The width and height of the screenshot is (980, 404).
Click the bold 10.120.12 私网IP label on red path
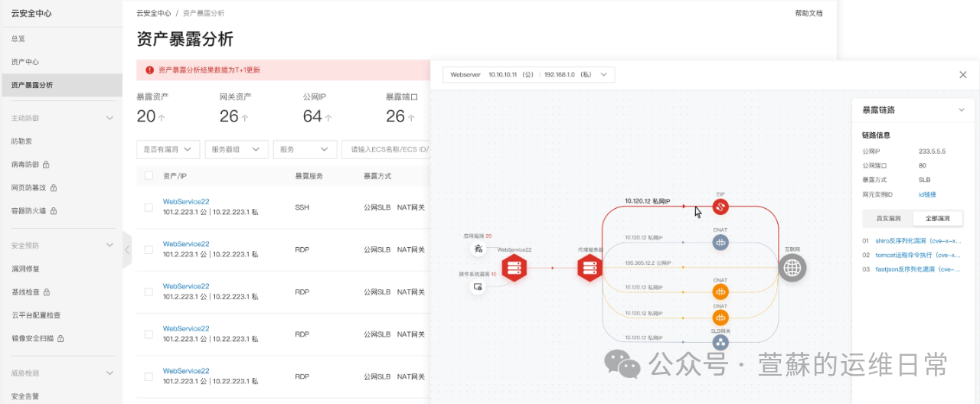(x=648, y=201)
